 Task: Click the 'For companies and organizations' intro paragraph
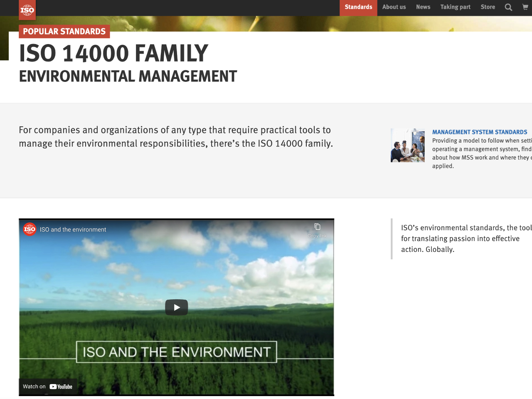click(x=176, y=137)
